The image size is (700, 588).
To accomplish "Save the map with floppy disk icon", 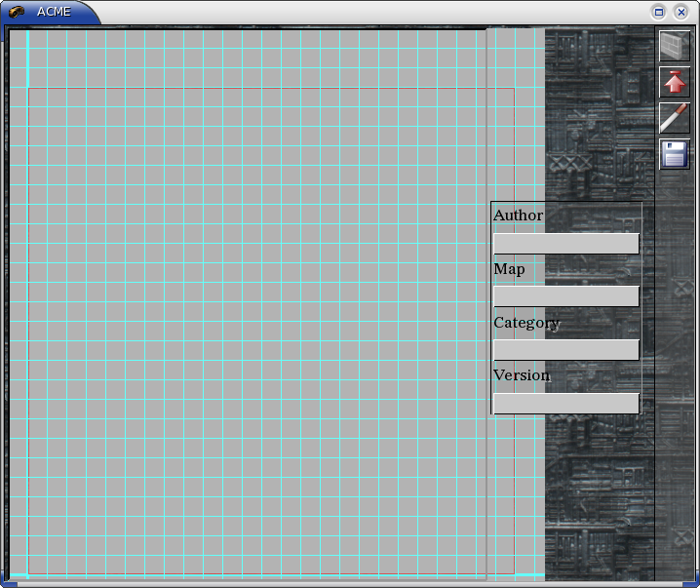I will [675, 154].
